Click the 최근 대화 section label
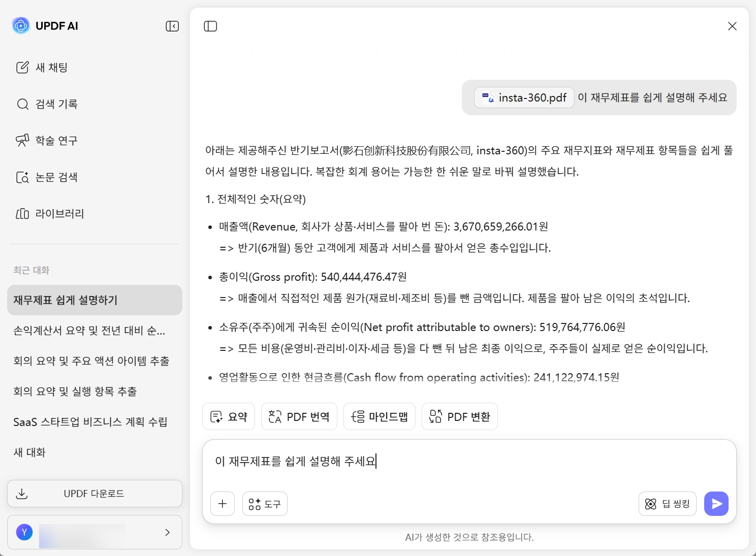This screenshot has height=556, width=756. point(31,270)
